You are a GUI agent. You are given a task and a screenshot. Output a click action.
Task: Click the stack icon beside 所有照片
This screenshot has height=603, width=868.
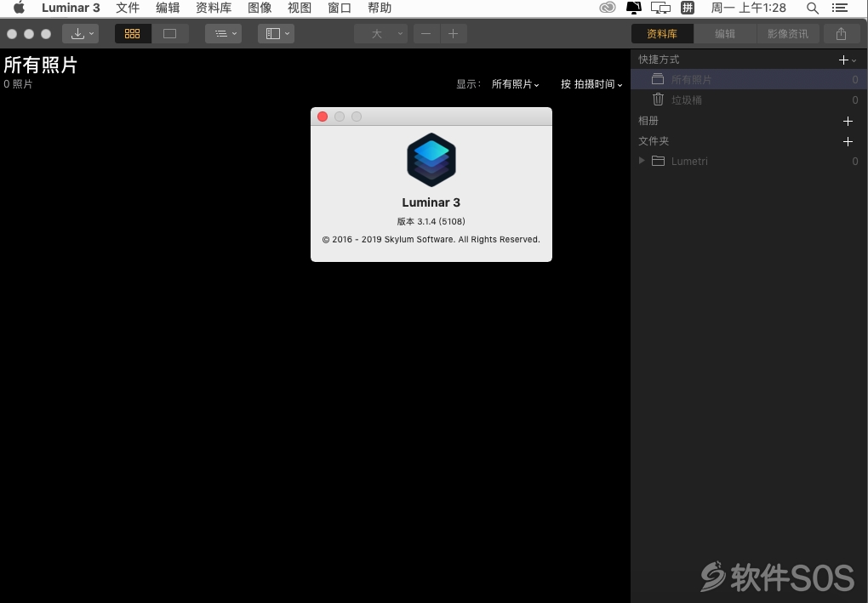[x=658, y=79]
